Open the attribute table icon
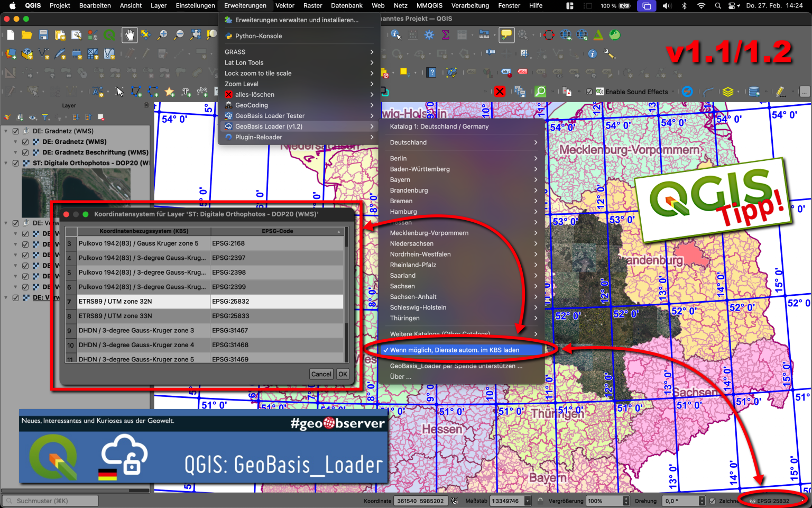The width and height of the screenshot is (812, 508). click(463, 35)
